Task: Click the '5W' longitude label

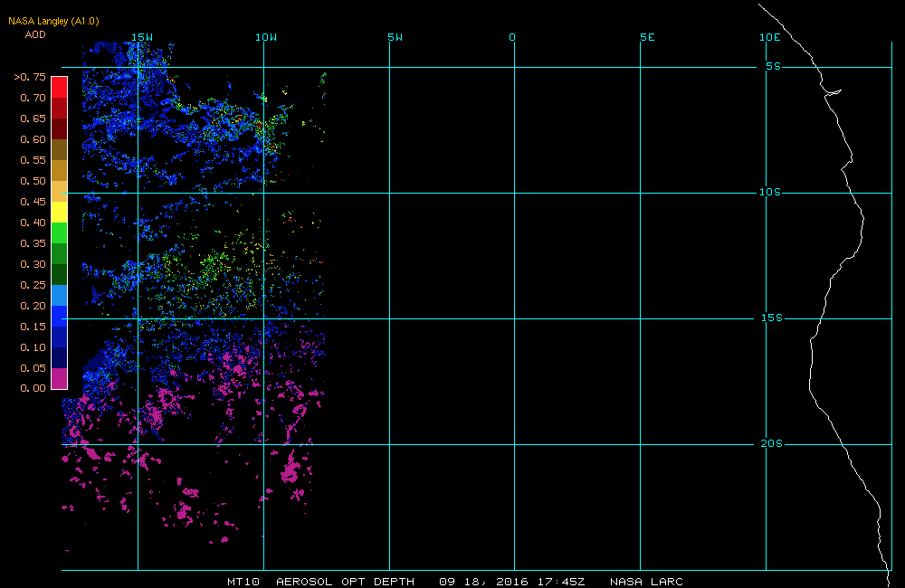Action: (395, 37)
